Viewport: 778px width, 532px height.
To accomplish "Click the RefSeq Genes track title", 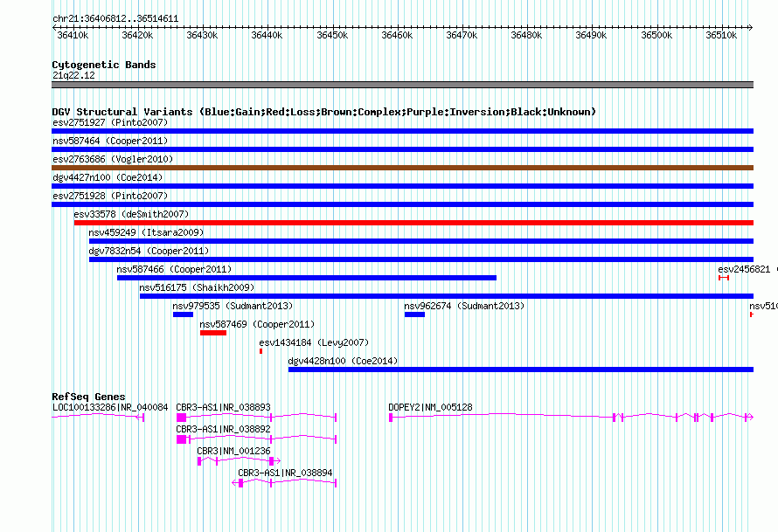I will coord(88,397).
